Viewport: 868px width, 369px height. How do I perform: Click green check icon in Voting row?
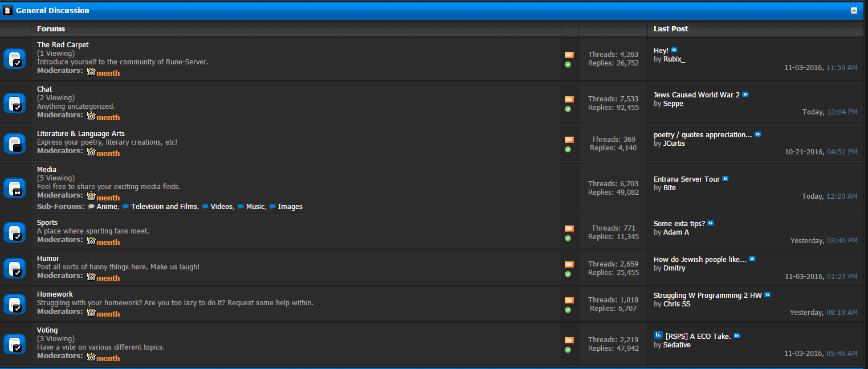point(568,350)
